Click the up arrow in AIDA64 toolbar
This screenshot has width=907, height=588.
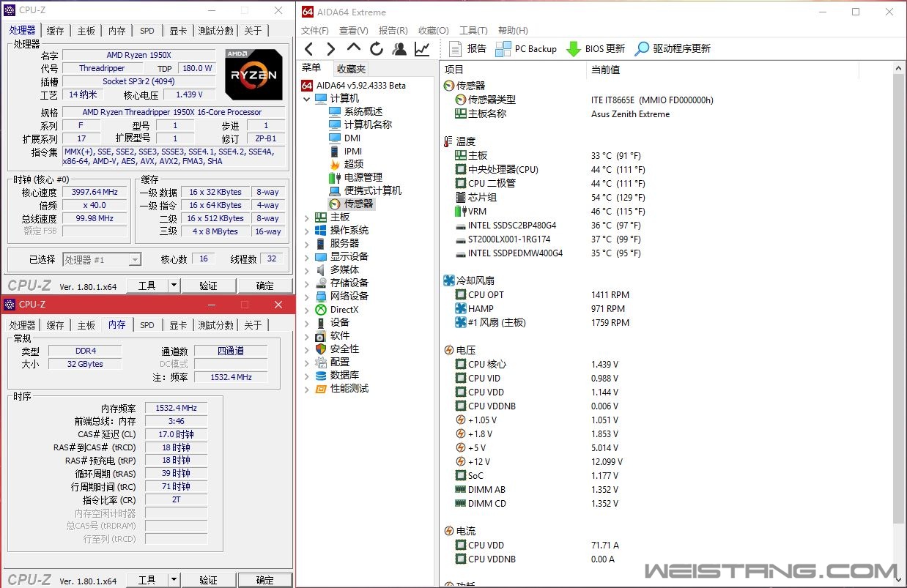(354, 49)
